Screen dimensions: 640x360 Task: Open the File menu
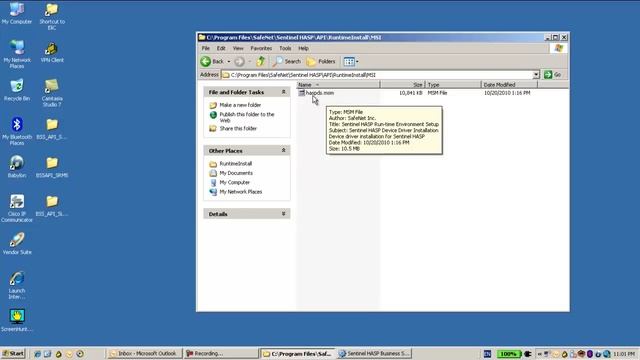tap(206, 48)
